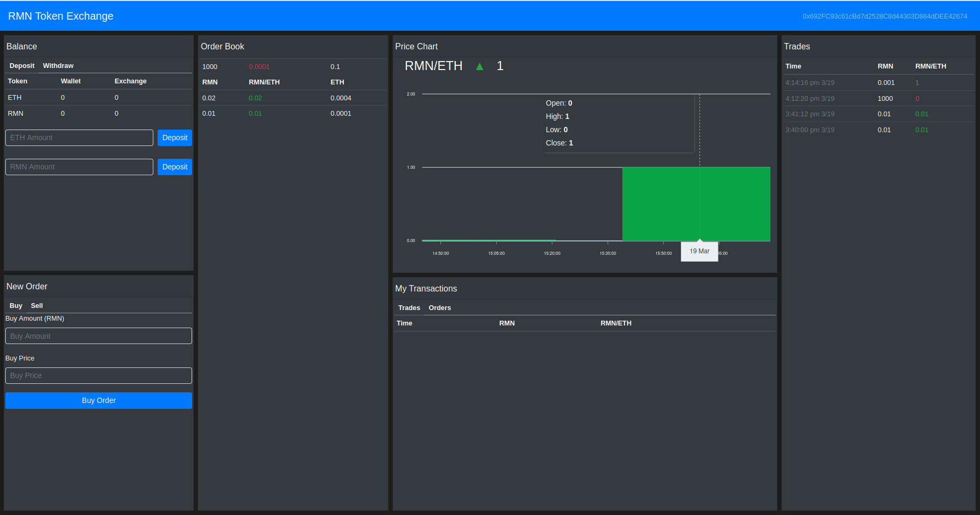Click the green candlestick bar on the price chart
Screen dimensions: 980x515
click(x=696, y=204)
